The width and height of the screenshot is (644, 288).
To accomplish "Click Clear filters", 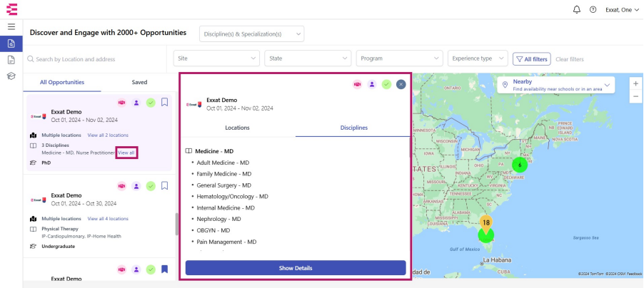I will tap(569, 59).
